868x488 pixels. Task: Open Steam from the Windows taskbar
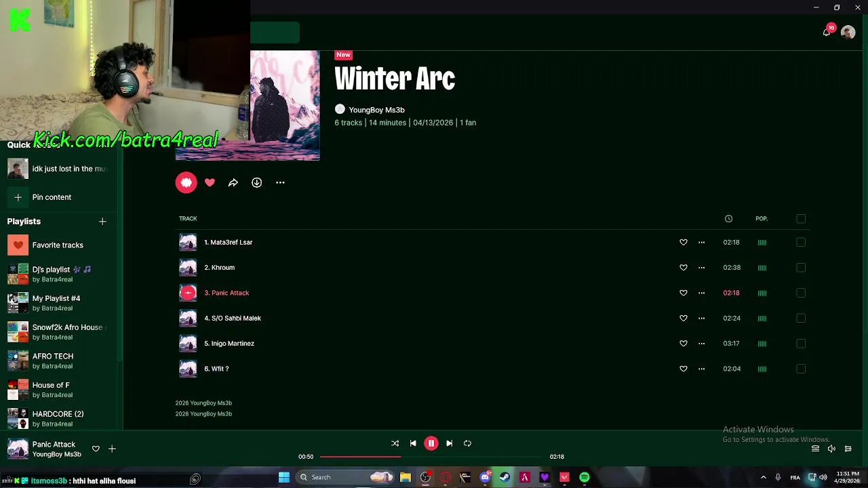[x=505, y=477]
